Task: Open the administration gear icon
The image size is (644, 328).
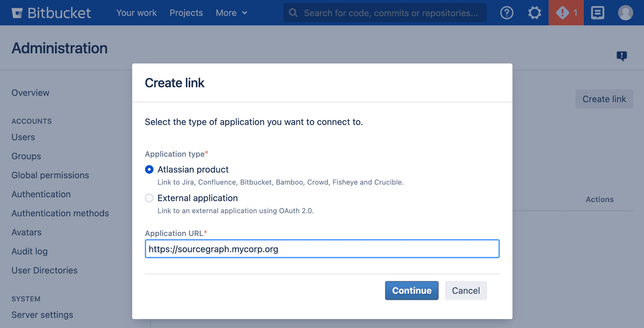Action: [534, 13]
